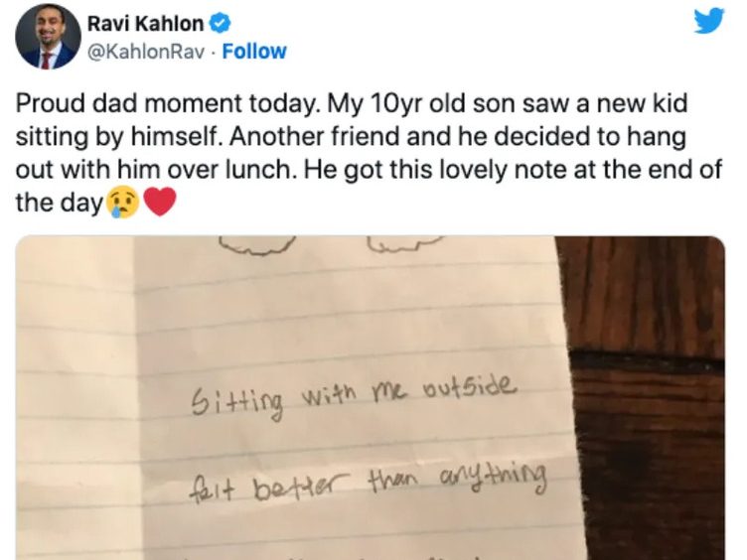
Task: Open the attached handwritten note photo
Action: click(x=371, y=397)
